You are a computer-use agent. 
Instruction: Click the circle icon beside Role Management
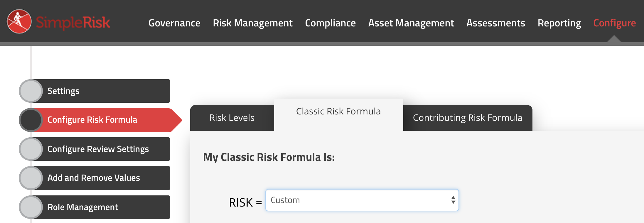coord(31,207)
